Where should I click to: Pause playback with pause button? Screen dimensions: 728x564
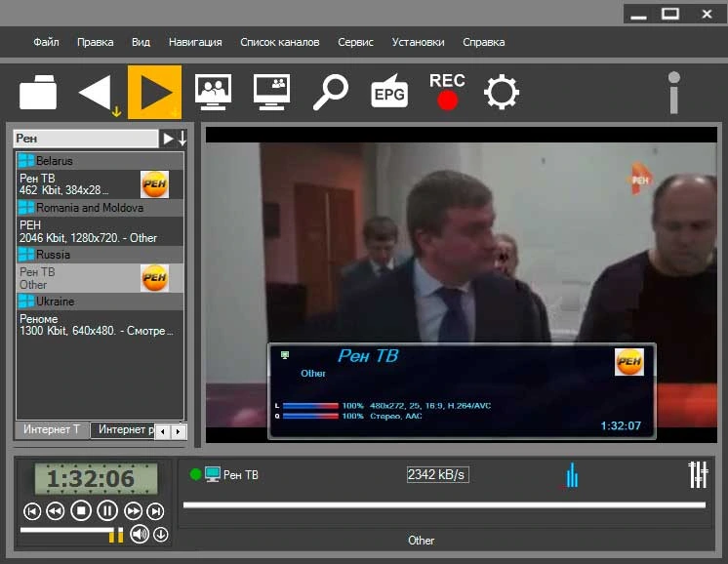107,510
